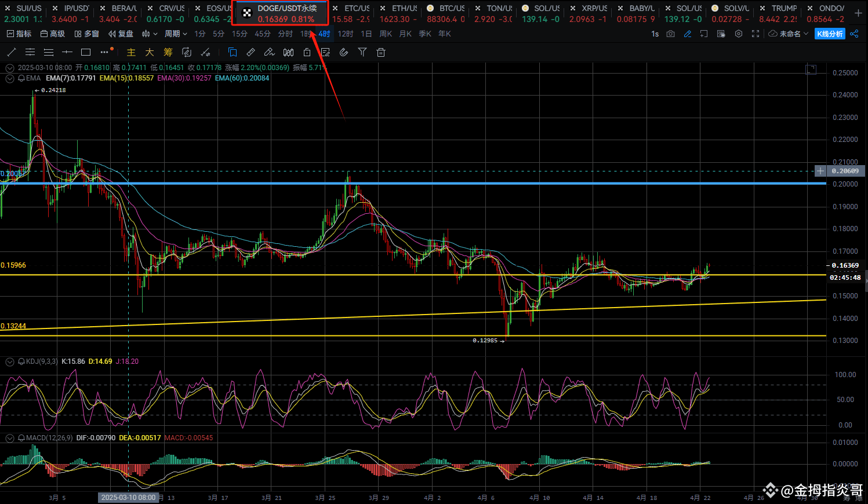Screen dimensions: 868x504
Task: Toggle the EMA indicator alert bell
Action: (x=21, y=78)
